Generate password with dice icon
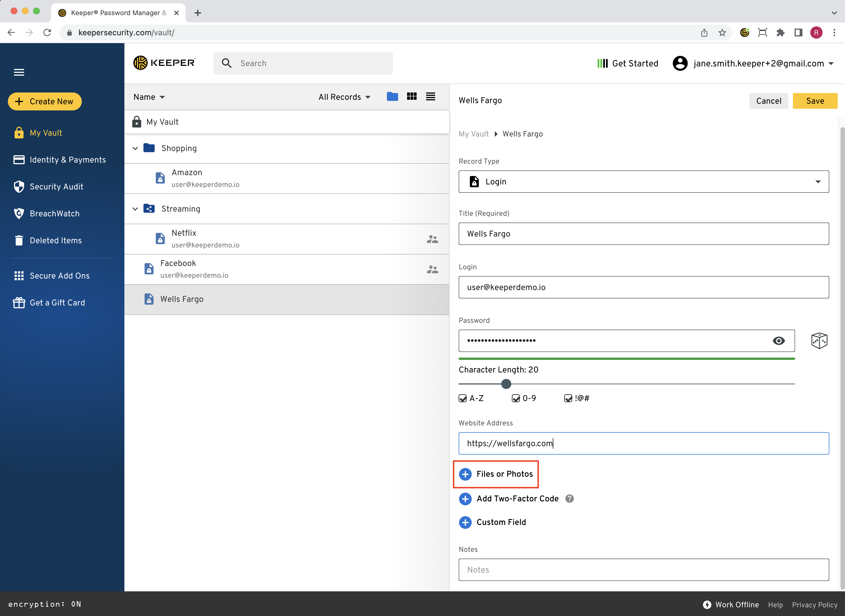The height and width of the screenshot is (616, 845). pos(819,341)
